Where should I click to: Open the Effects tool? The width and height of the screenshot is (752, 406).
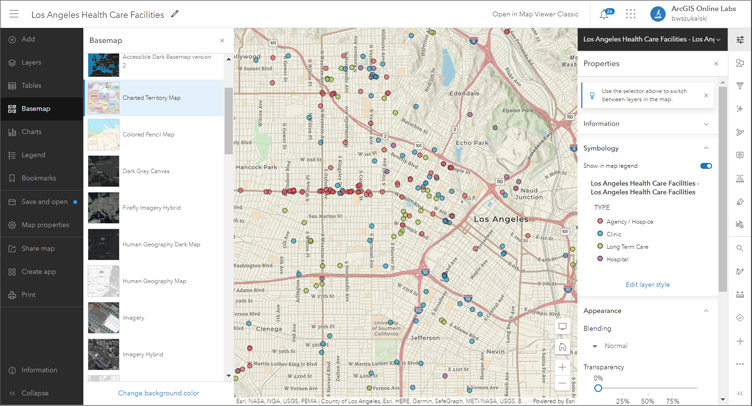pyautogui.click(x=740, y=109)
